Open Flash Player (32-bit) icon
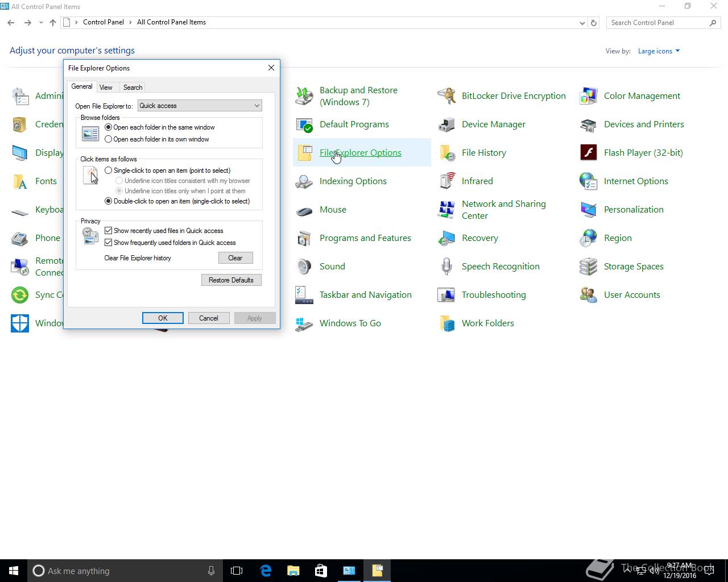 (589, 153)
